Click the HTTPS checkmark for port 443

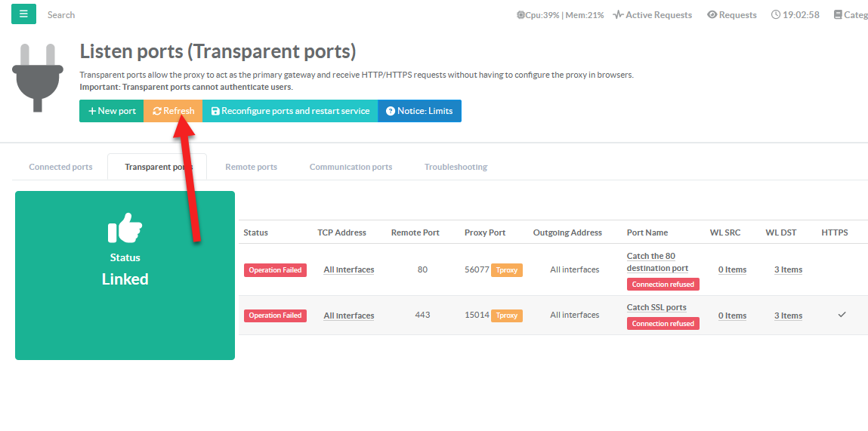(x=842, y=315)
